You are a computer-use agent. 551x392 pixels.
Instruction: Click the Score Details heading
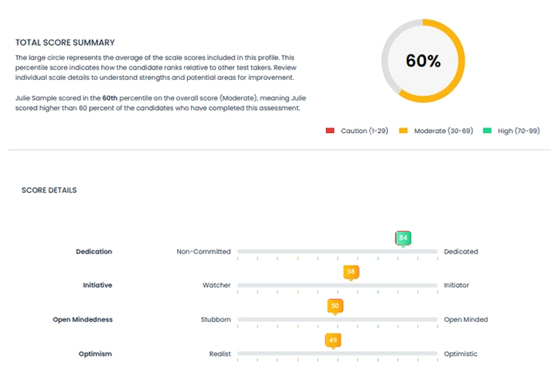[49, 190]
